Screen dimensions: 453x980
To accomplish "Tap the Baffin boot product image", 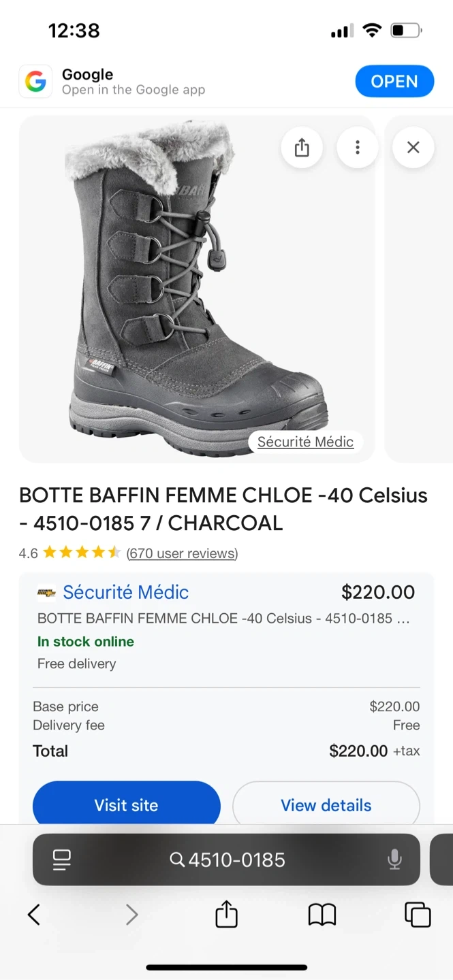I will 198,286.
